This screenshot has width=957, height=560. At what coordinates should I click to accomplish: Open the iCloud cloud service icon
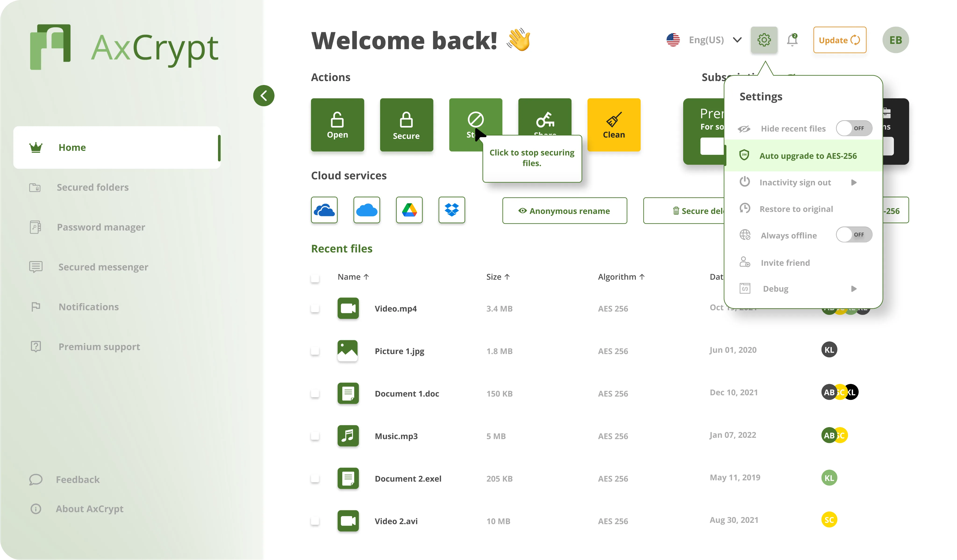pyautogui.click(x=367, y=210)
